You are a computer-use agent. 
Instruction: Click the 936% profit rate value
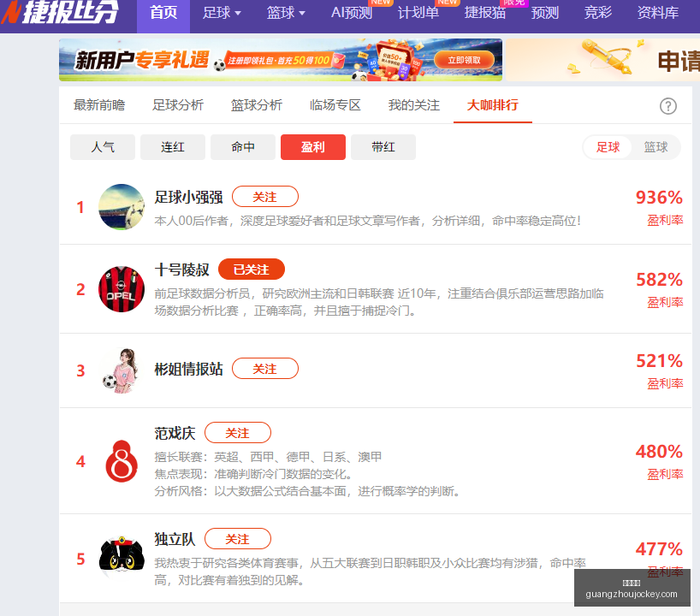click(x=659, y=198)
